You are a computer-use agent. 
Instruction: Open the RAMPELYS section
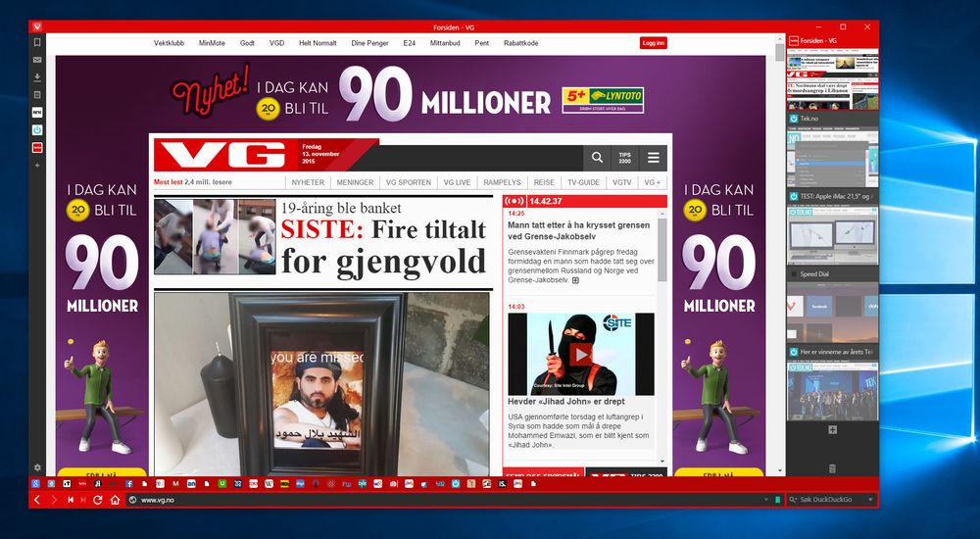(502, 182)
